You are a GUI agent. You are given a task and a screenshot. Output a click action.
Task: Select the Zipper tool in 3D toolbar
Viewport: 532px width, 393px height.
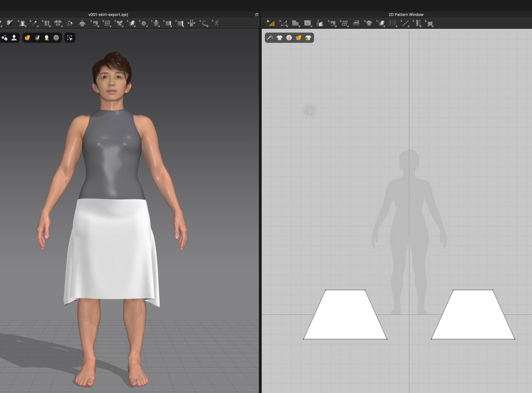(x=155, y=23)
